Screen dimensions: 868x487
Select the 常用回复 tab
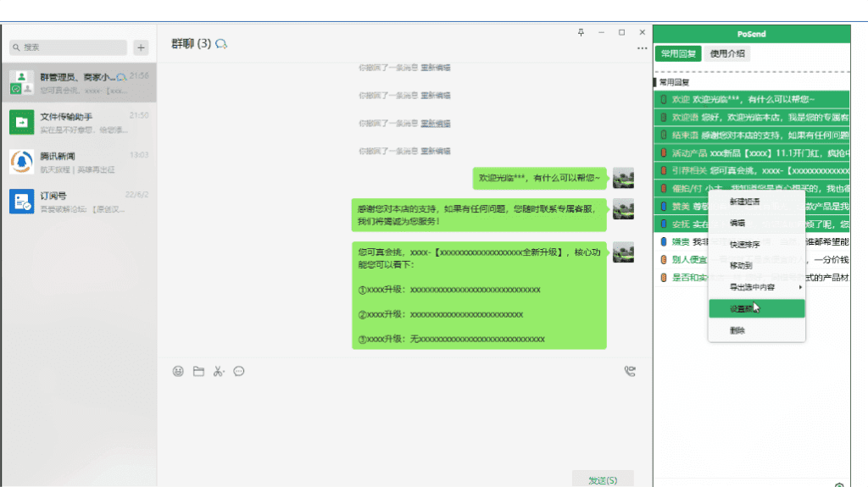[678, 53]
